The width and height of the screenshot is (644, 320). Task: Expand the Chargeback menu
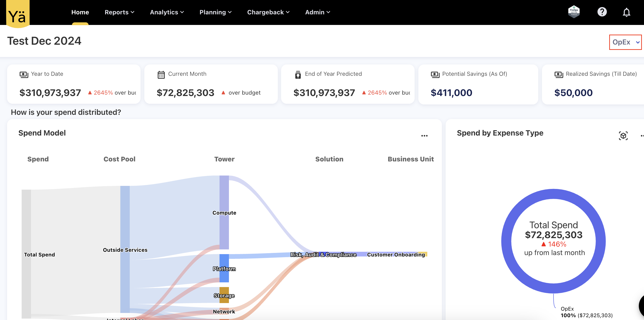(x=268, y=12)
